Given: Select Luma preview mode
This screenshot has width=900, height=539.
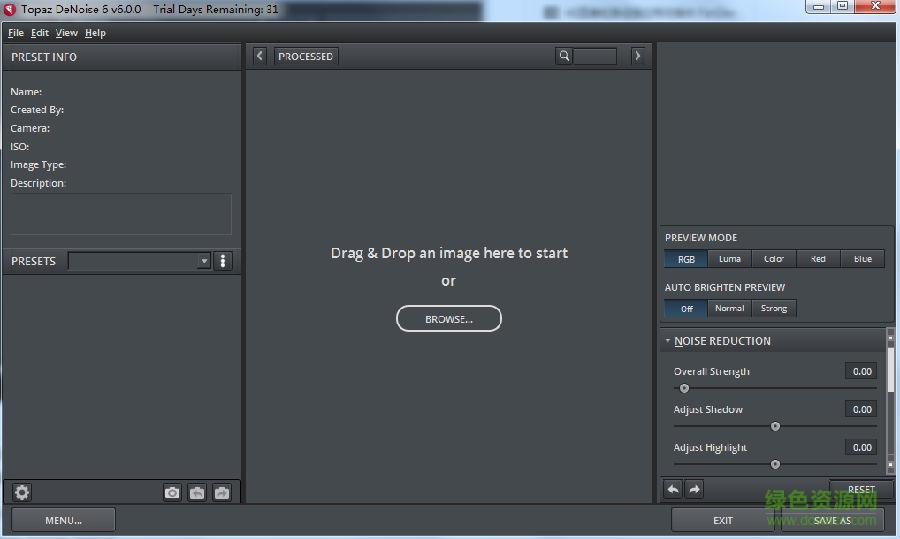Looking at the screenshot, I should (730, 259).
